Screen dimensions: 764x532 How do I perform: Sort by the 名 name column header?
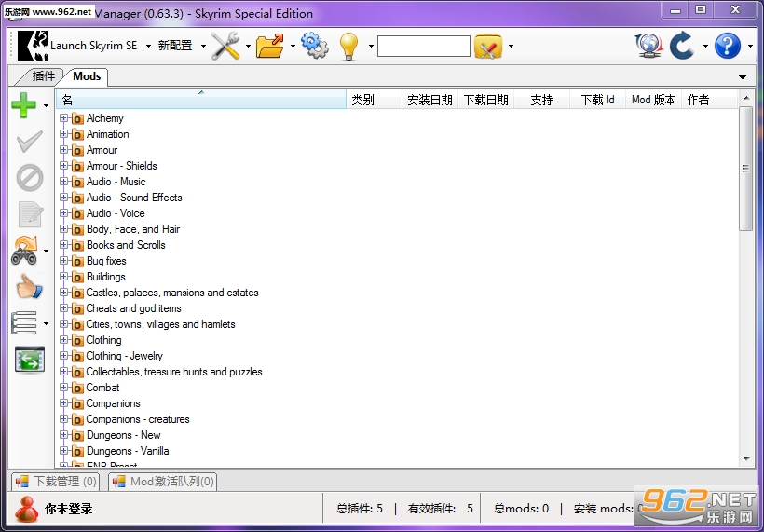(201, 100)
